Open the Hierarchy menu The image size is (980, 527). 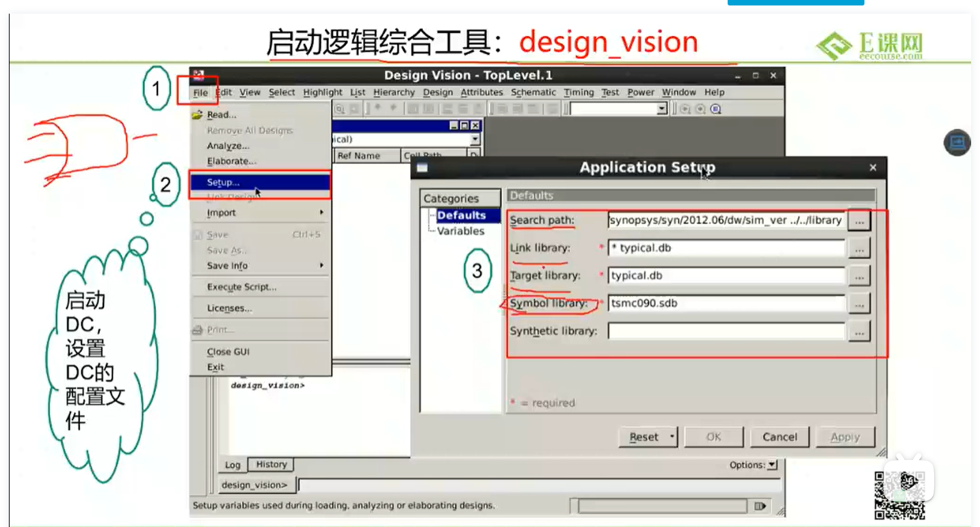tap(394, 92)
